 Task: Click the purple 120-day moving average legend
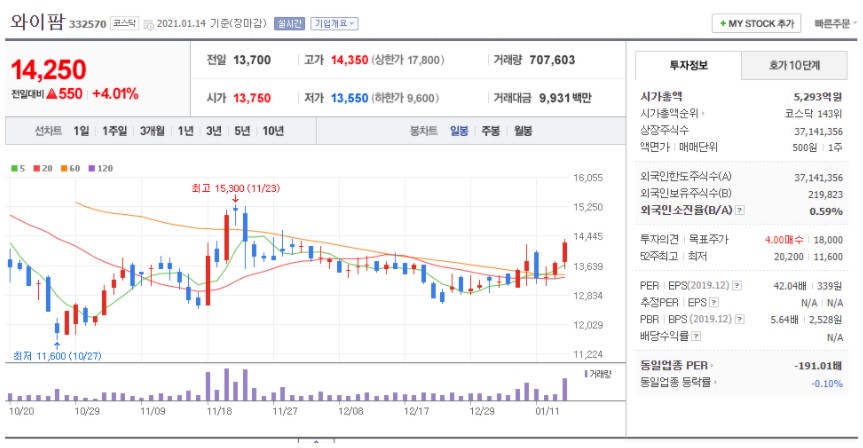pyautogui.click(x=101, y=168)
